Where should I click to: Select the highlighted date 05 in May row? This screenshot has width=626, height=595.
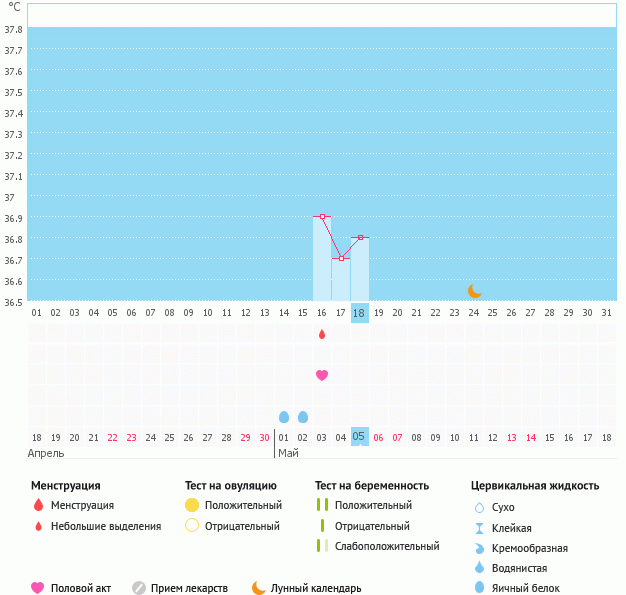tap(360, 436)
